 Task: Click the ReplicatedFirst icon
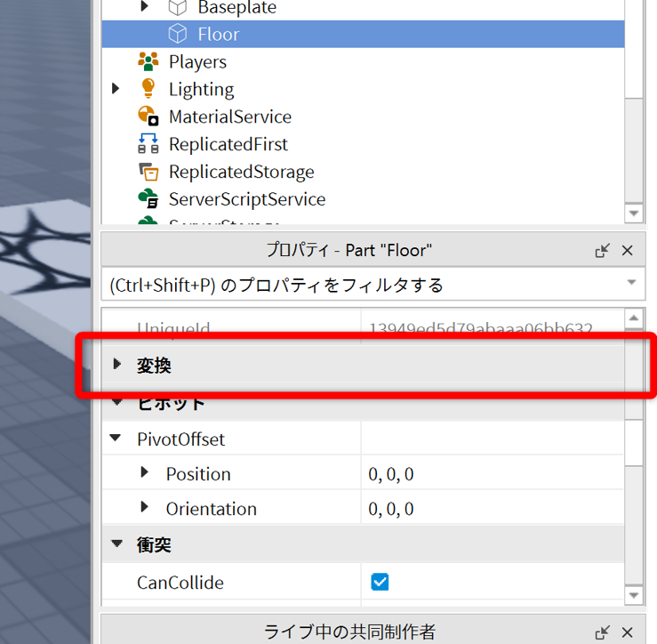[x=148, y=144]
